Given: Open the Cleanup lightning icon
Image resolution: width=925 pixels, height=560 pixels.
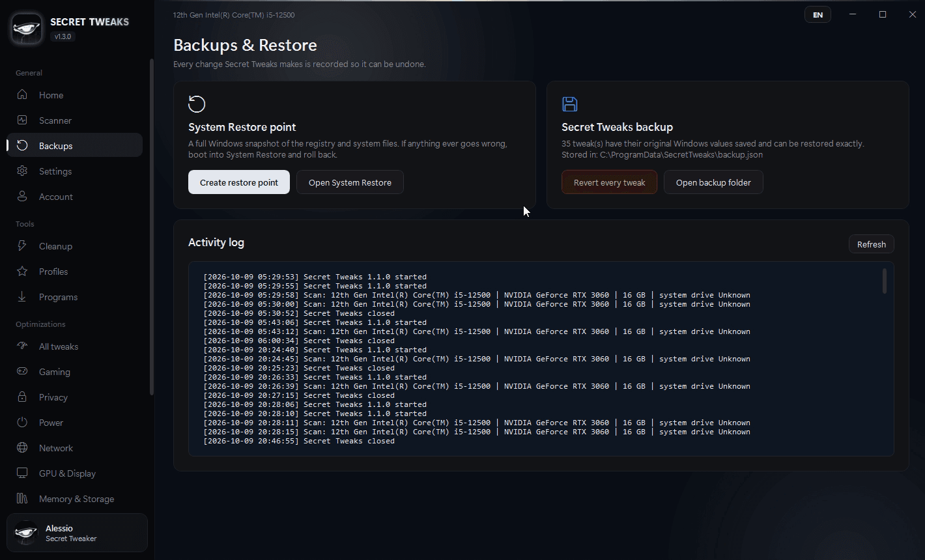Looking at the screenshot, I should coord(22,246).
